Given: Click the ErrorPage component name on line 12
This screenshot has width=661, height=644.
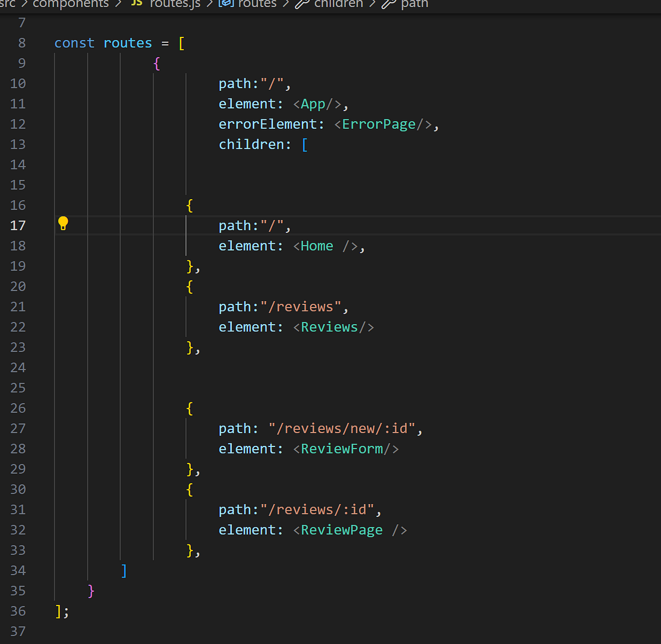Looking at the screenshot, I should point(378,124).
